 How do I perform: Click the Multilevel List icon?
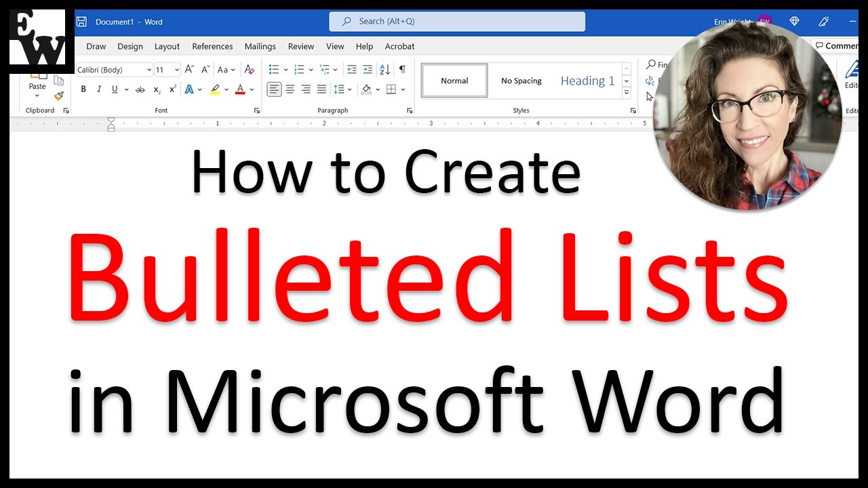pyautogui.click(x=325, y=70)
